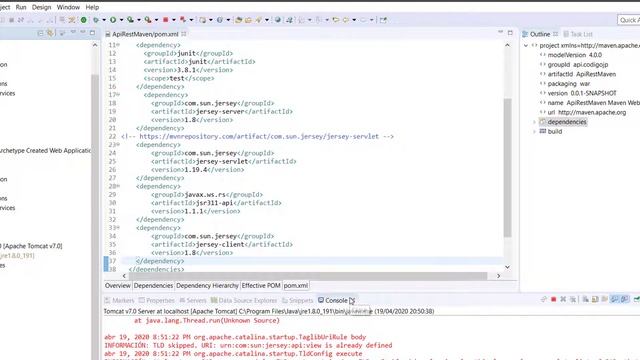This screenshot has height=360, width=640.
Task: Collapse project root node in Outline
Action: 526,46
